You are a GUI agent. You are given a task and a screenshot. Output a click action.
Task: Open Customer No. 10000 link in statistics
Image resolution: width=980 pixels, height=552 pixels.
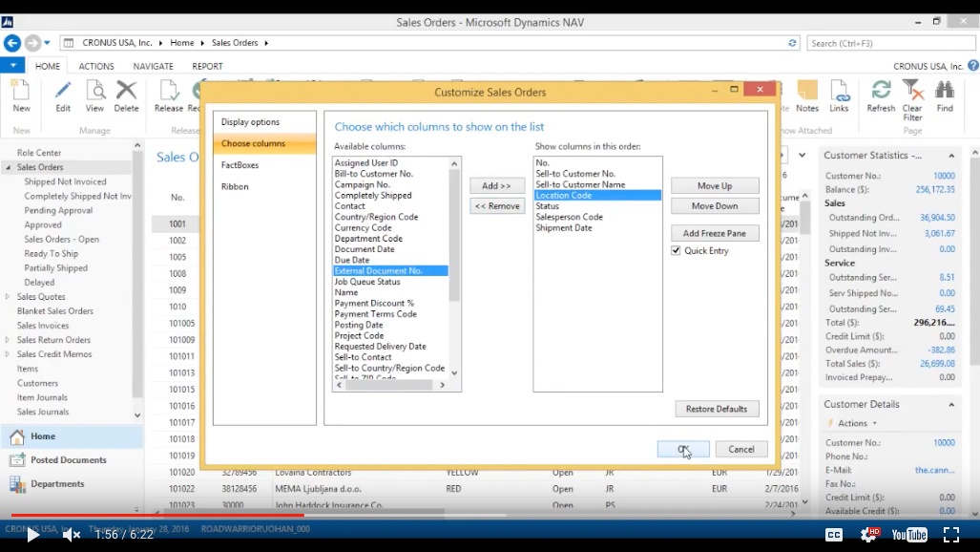click(x=944, y=176)
